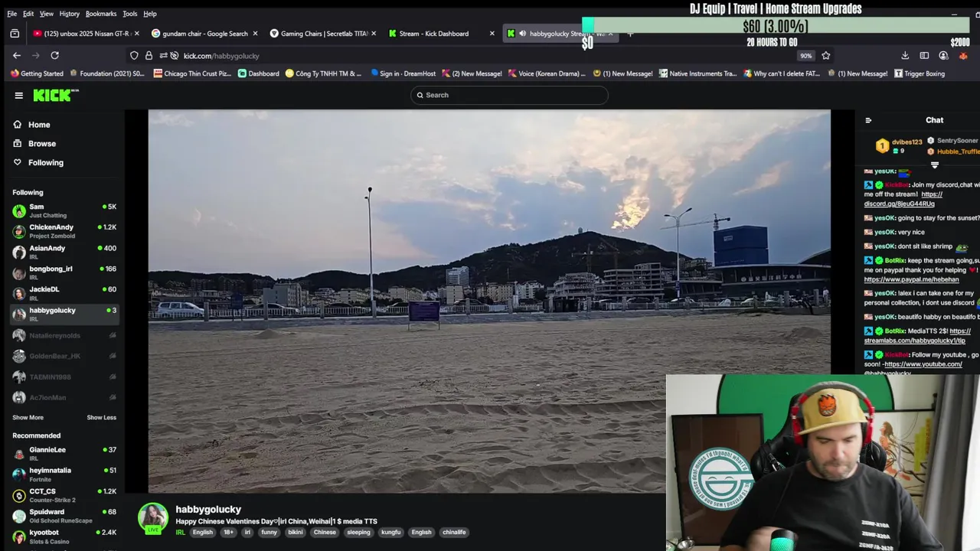Open the tracking protection shield icon
980x551 pixels.
coord(134,55)
